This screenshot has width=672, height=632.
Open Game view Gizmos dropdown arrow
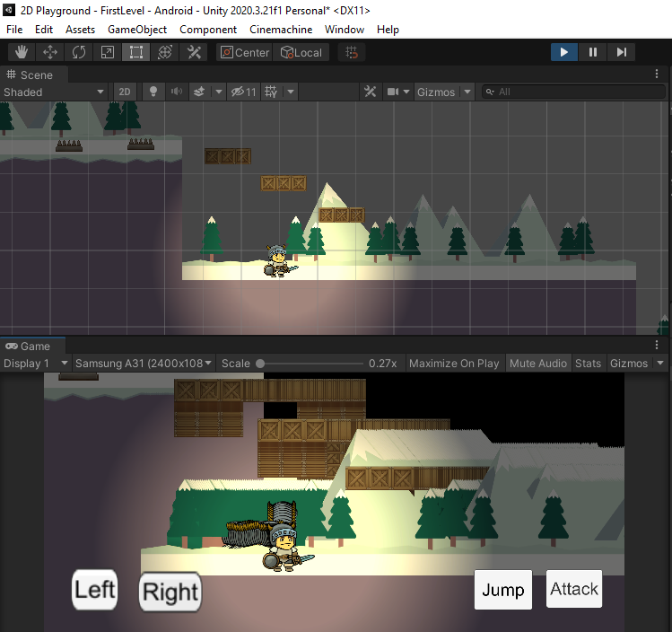[x=660, y=364]
